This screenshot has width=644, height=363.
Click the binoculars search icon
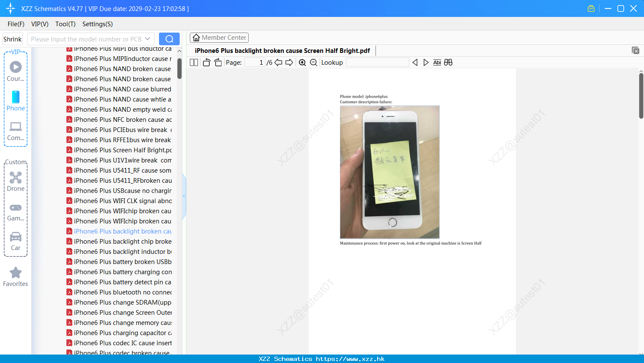(448, 62)
